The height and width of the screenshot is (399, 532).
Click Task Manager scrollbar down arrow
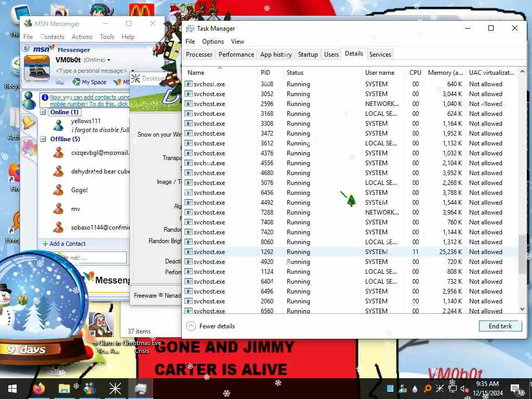[x=523, y=309]
